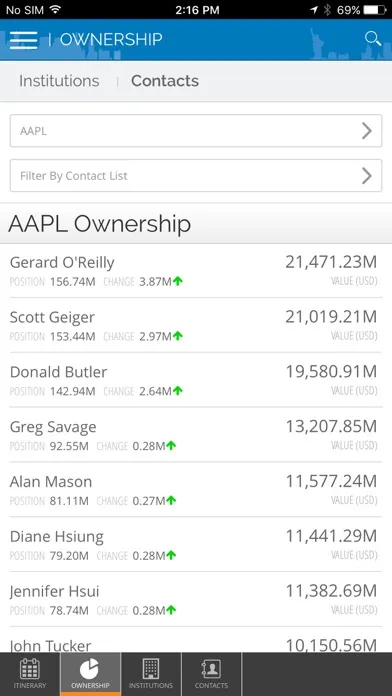Screen dimensions: 392x696
Task: Expand the AAPL ticker selector chevron
Action: (x=367, y=131)
